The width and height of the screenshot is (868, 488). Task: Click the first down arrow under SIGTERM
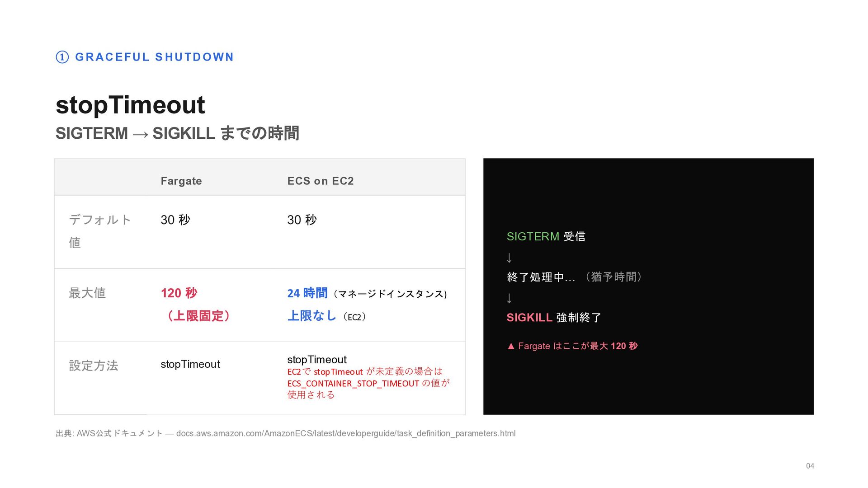[x=509, y=258]
